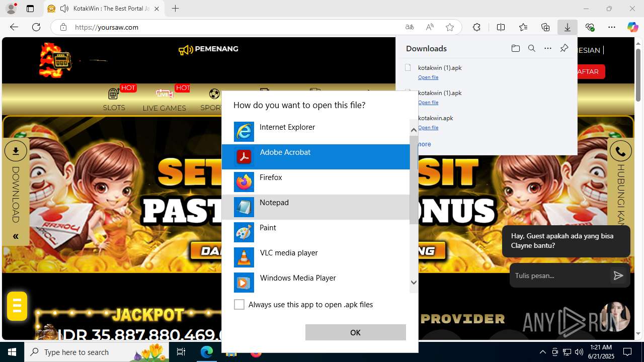This screenshot has height=362, width=644.
Task: Click the kotakwin.apk file name
Action: (x=436, y=118)
